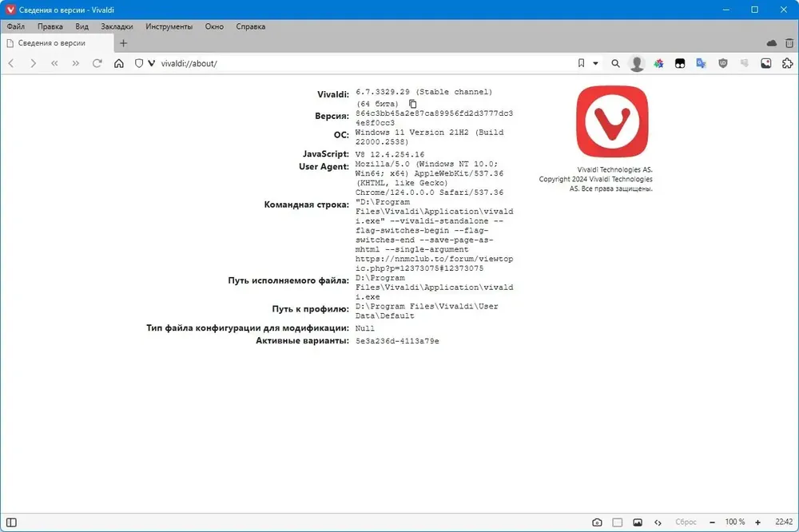Reset zoom with Сброс button
The width and height of the screenshot is (799, 532).
[686, 522]
